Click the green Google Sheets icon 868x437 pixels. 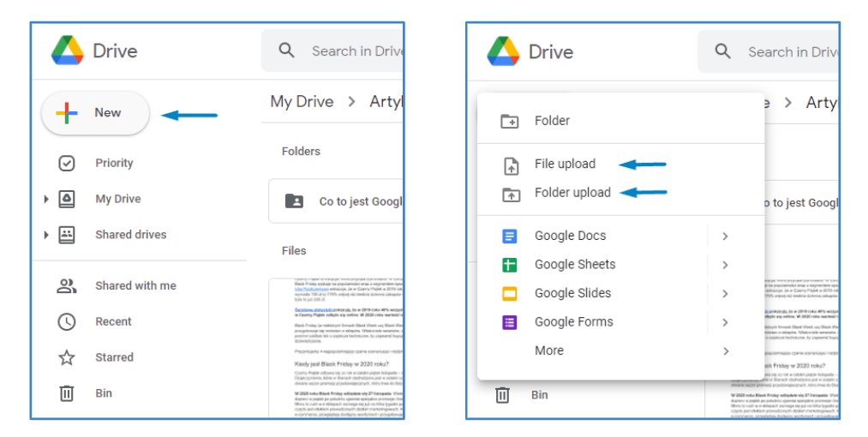coord(509,265)
